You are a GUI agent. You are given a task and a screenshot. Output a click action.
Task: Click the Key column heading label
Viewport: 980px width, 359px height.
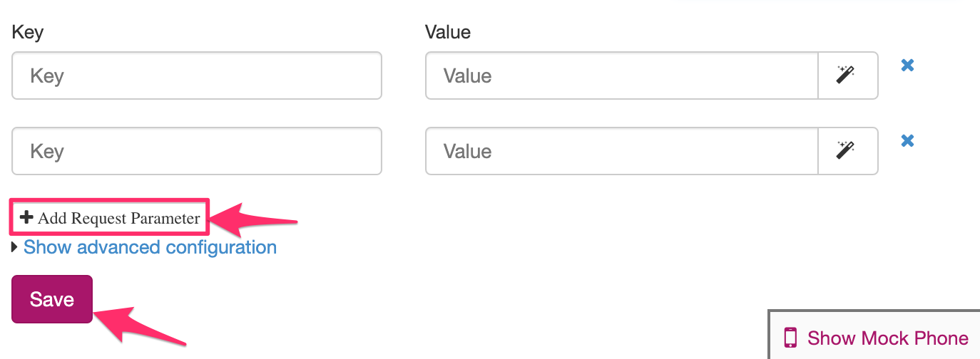28,32
